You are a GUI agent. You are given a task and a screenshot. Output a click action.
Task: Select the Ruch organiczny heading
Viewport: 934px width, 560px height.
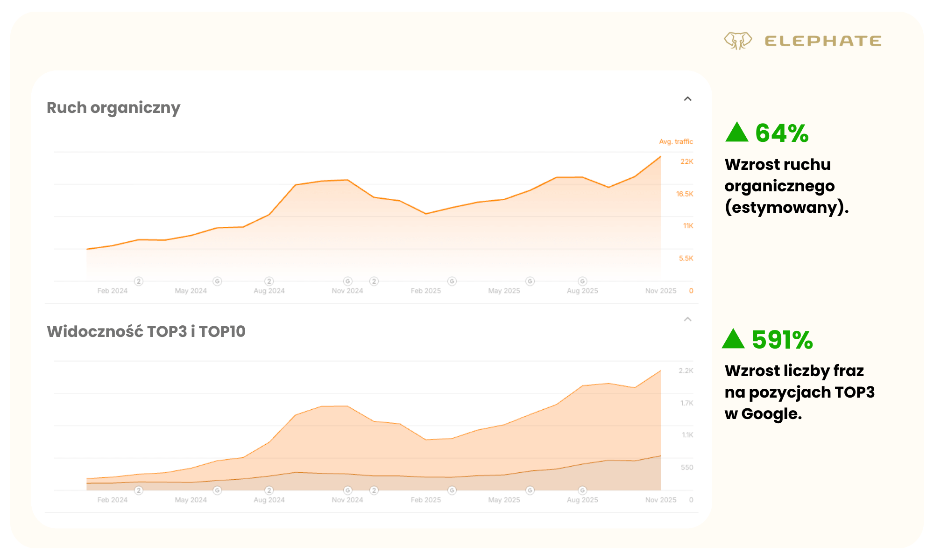click(x=113, y=108)
